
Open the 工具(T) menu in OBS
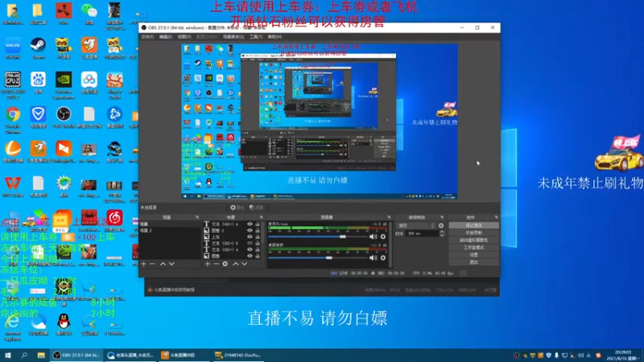pos(256,37)
